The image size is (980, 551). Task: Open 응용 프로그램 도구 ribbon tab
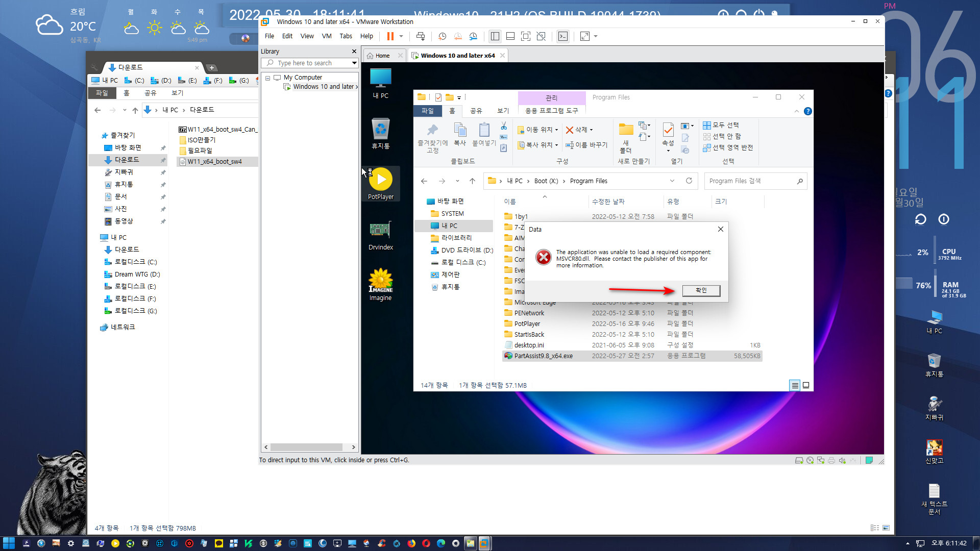pyautogui.click(x=552, y=111)
